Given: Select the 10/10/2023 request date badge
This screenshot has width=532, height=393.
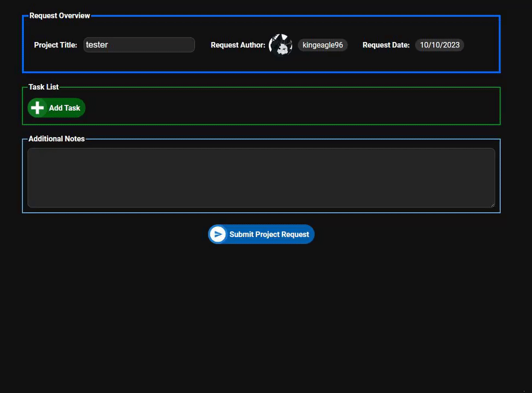Looking at the screenshot, I should (440, 45).
